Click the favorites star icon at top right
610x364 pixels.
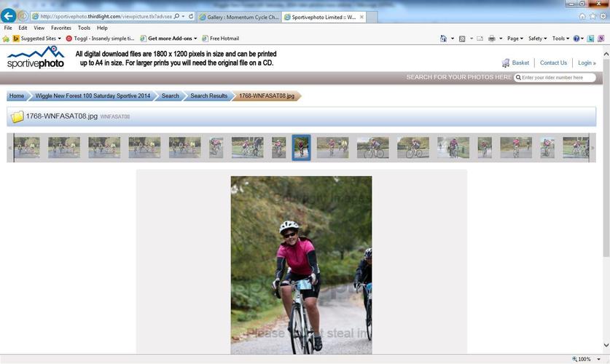tap(592, 16)
